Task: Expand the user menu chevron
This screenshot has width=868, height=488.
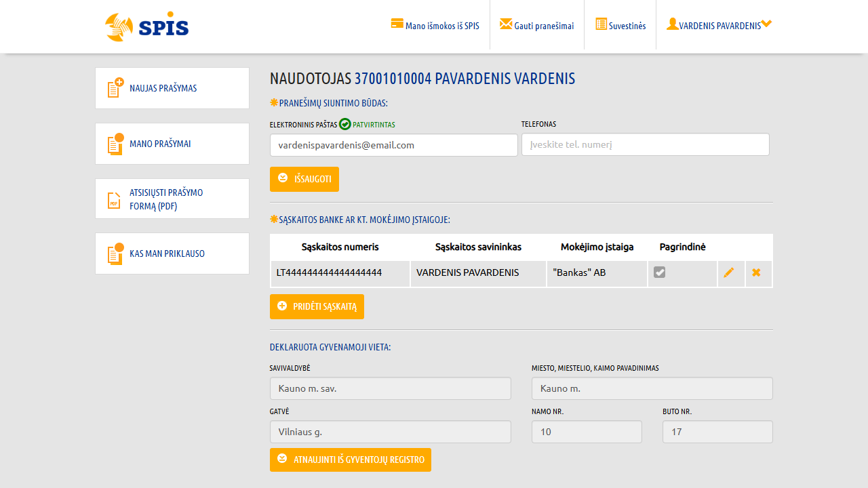Action: pos(766,24)
